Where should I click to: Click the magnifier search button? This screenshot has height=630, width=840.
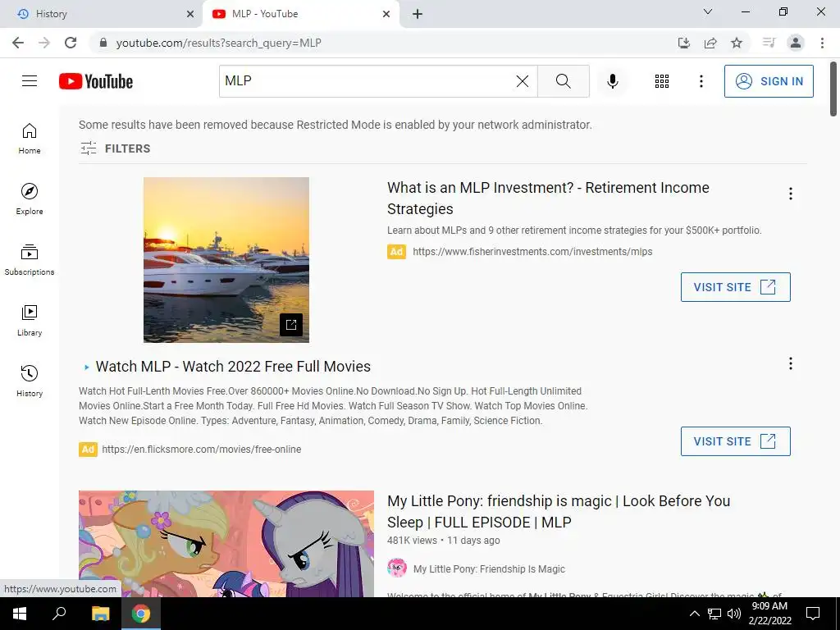coord(563,81)
